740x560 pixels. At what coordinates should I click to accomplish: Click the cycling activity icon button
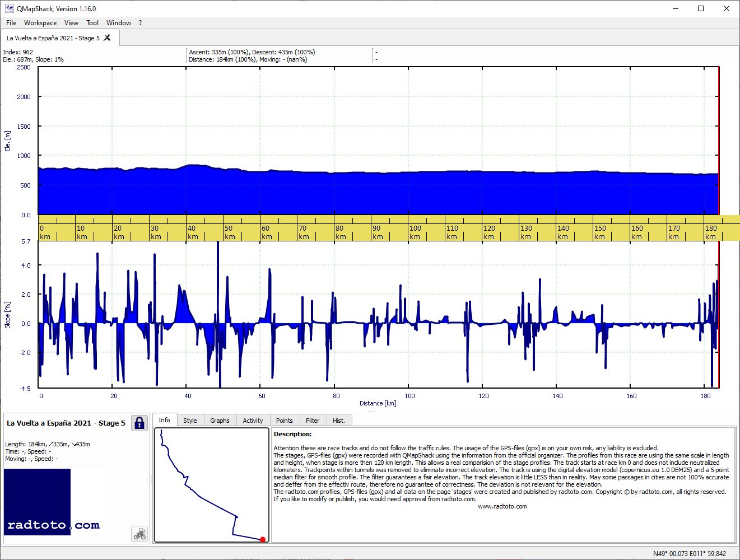[139, 534]
